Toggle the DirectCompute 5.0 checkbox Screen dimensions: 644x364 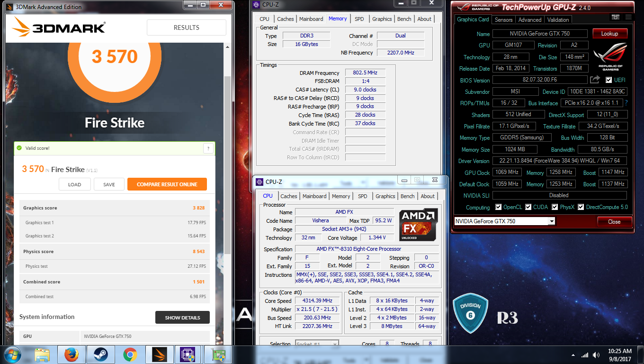(581, 207)
